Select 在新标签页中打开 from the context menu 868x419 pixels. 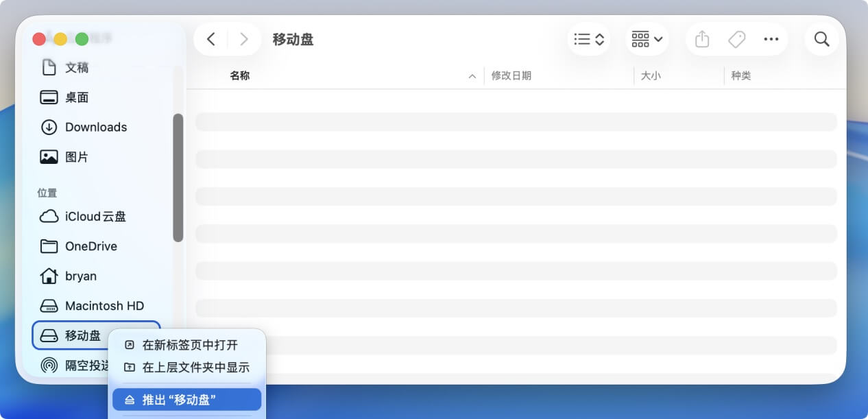point(190,345)
